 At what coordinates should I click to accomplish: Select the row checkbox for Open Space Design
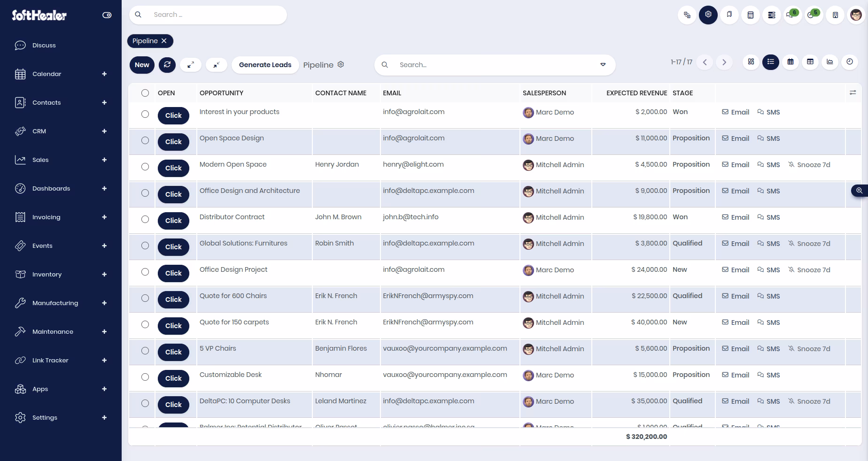coord(145,140)
